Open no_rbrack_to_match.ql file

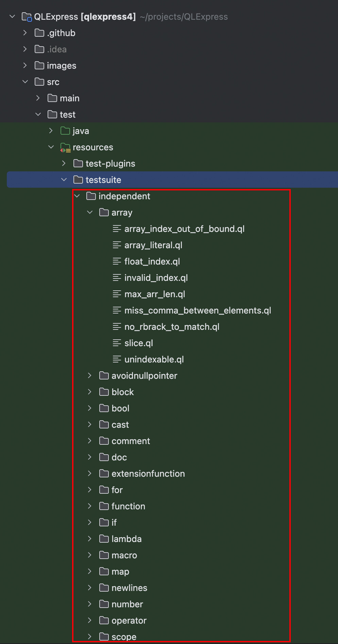coord(172,327)
